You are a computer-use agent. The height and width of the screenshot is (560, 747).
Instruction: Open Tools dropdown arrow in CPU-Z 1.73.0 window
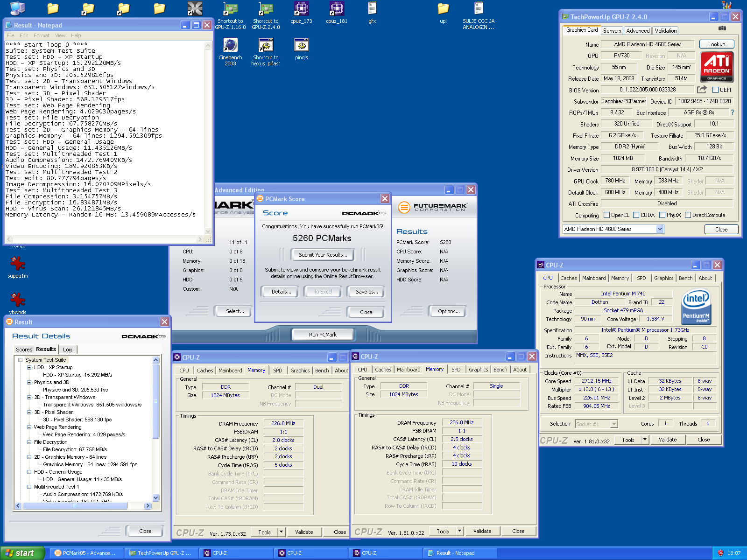pos(281,532)
